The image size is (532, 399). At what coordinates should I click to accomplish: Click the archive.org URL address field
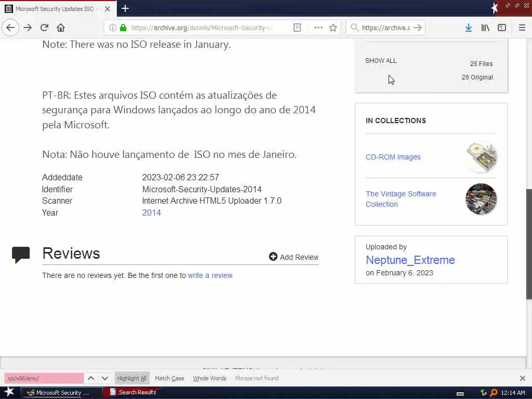(x=202, y=28)
